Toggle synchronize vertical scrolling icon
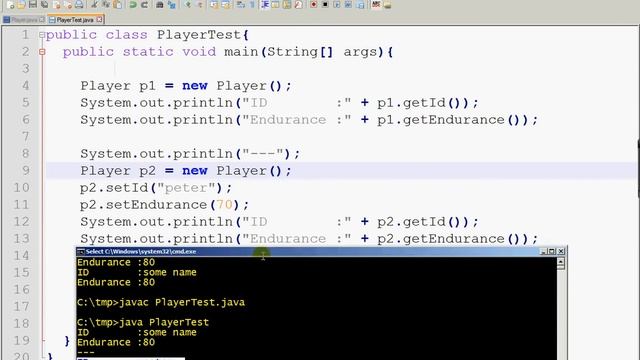The width and height of the screenshot is (640, 360). point(214,4)
